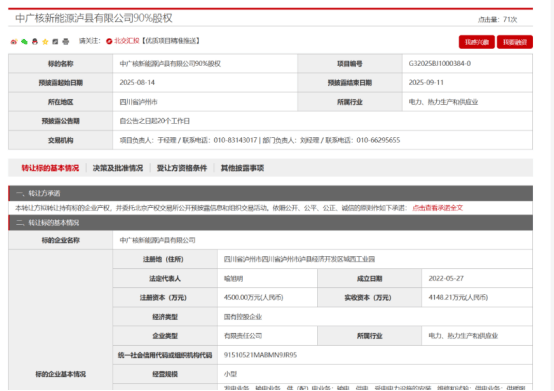Open 受让方资格条件 tab
The width and height of the screenshot is (554, 391).
(182, 168)
